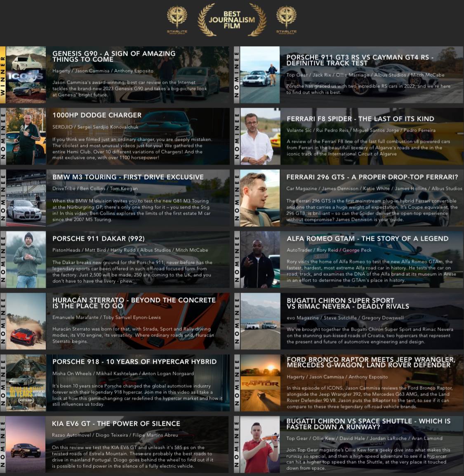Click 'HURACÁN STERRATO - BEYOND THE CONCRETE' title
The image size is (464, 476).
tap(134, 303)
